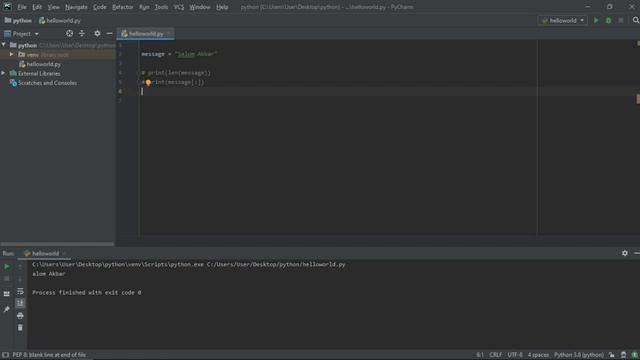Toggle scroll to end in Run panel
Viewport: 640px width, 360px height.
click(x=20, y=303)
